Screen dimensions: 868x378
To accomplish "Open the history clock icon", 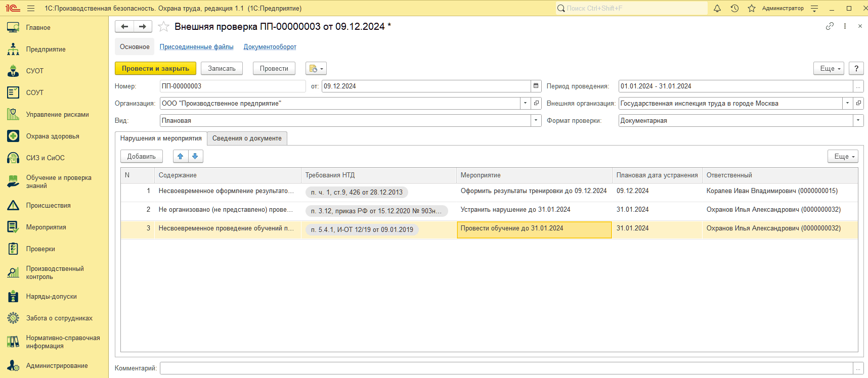I will pyautogui.click(x=734, y=8).
